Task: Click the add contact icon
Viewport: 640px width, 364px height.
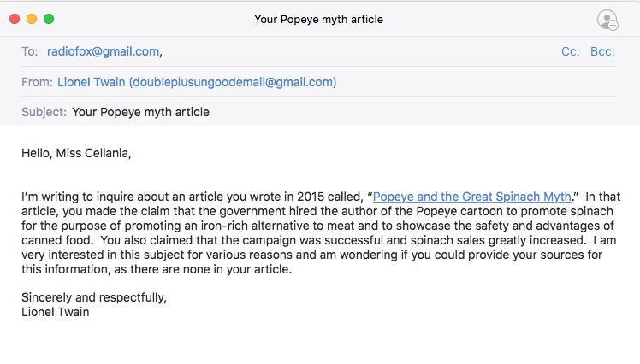Action: [607, 20]
